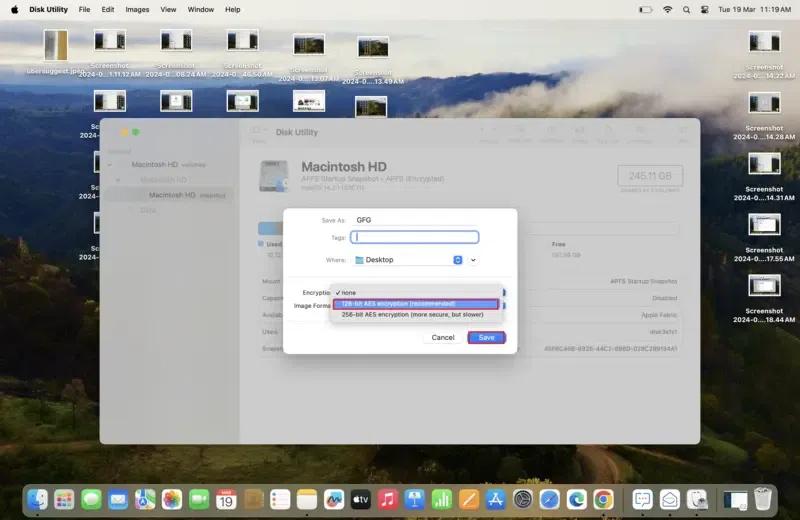Open the Window menu
The height and width of the screenshot is (520, 800).
pos(201,10)
